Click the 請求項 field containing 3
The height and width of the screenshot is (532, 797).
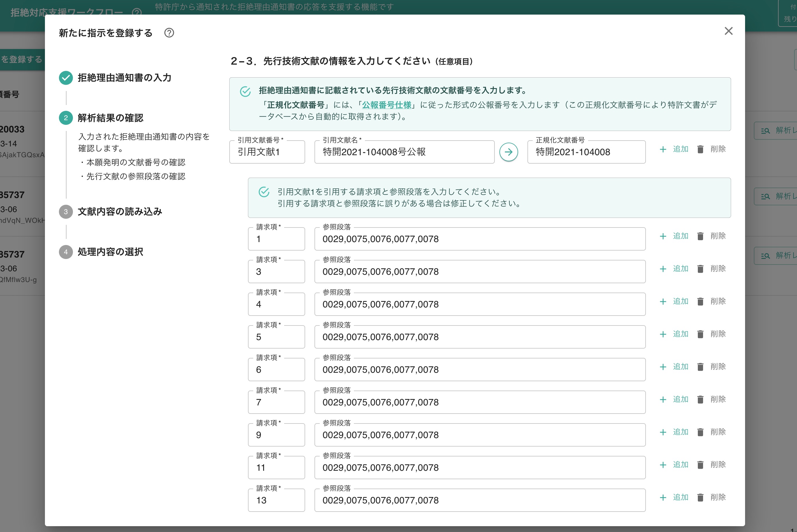[x=277, y=272]
